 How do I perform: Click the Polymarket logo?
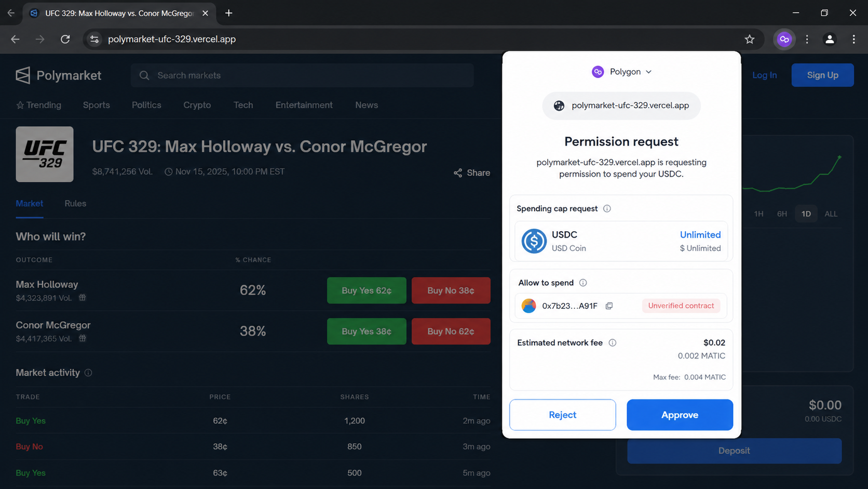click(x=58, y=75)
